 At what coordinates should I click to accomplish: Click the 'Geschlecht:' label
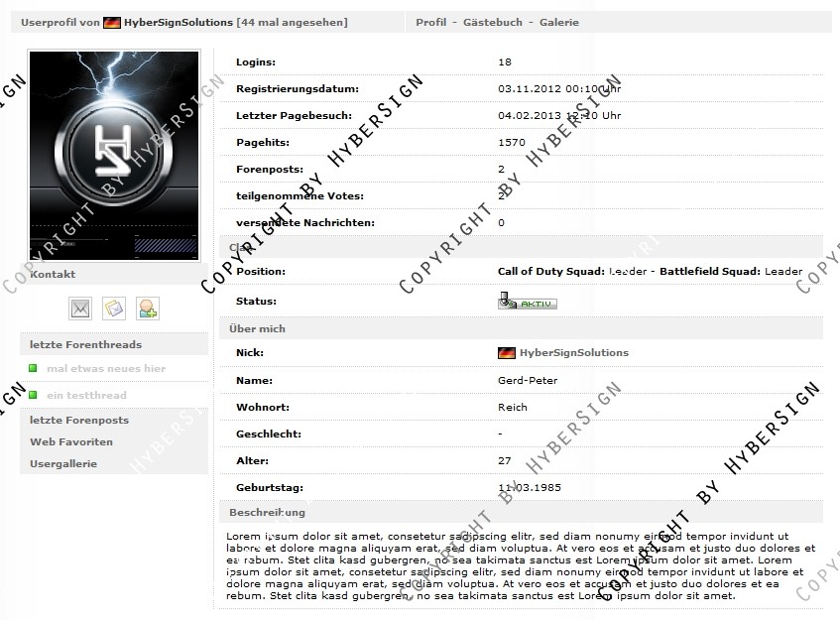coord(269,434)
